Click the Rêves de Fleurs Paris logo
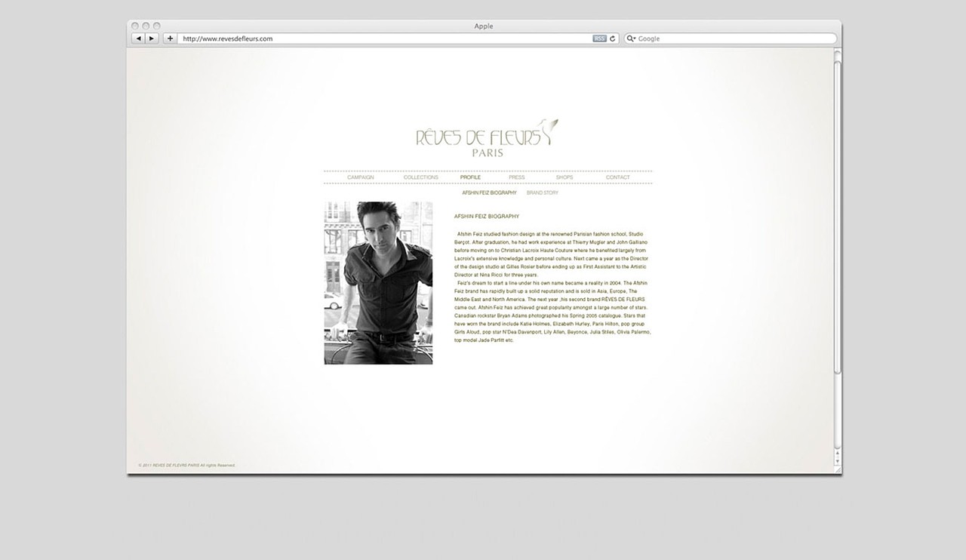The image size is (966, 560). click(488, 138)
